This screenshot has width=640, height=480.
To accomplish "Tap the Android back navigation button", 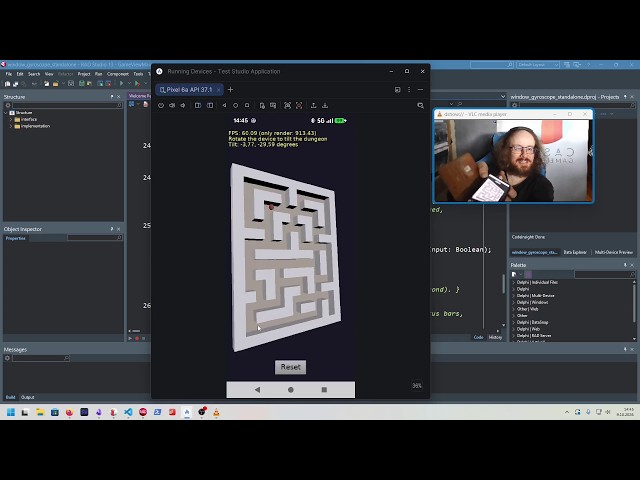I will pos(257,390).
